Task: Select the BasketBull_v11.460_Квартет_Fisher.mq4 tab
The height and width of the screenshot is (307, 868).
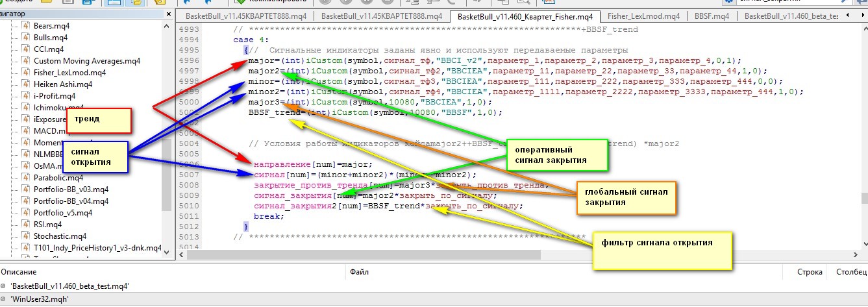Action: click(526, 16)
